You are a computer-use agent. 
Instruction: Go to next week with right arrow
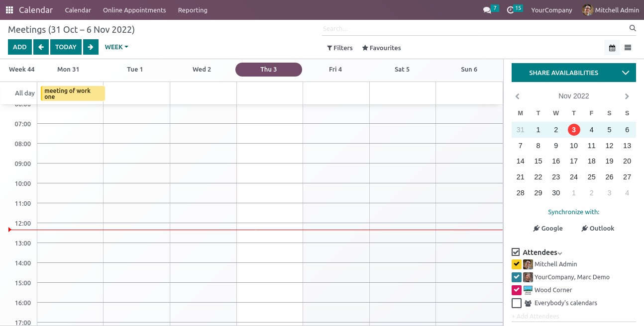tap(90, 47)
